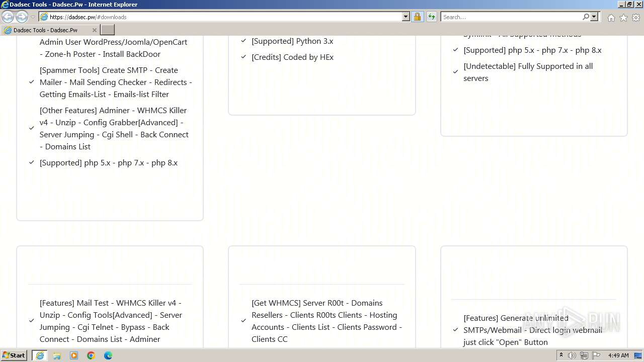Select '[Supported] php 5.x' line in right card
This screenshot has height=362, width=644.
click(x=532, y=50)
